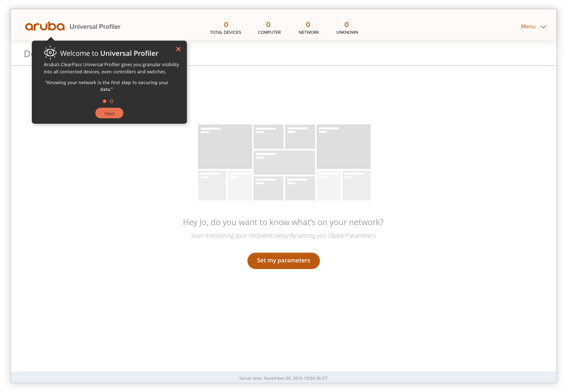Click the Global Parameters subtitle text
This screenshot has width=567, height=392.
point(283,236)
